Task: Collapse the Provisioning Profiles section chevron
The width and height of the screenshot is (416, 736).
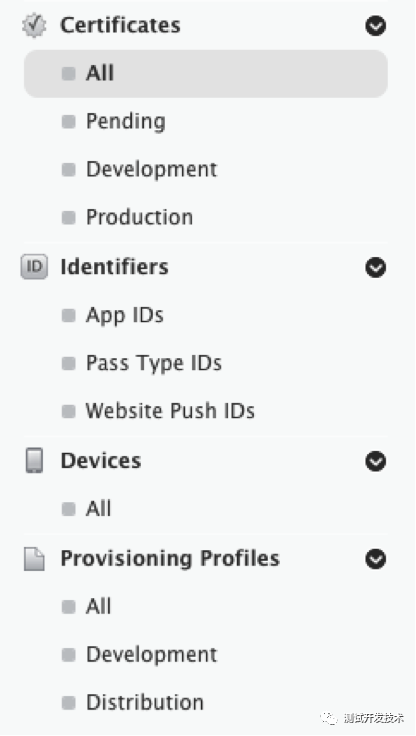Action: click(376, 559)
